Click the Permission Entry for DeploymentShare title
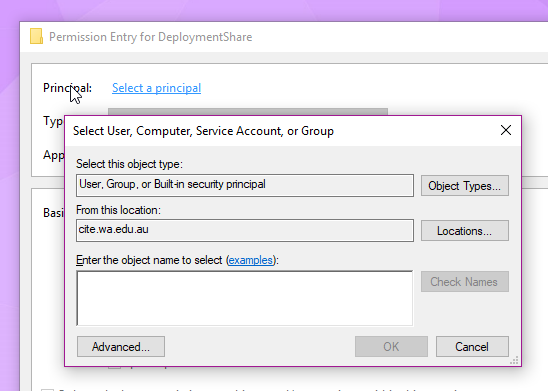This screenshot has width=548, height=391. coord(151,37)
